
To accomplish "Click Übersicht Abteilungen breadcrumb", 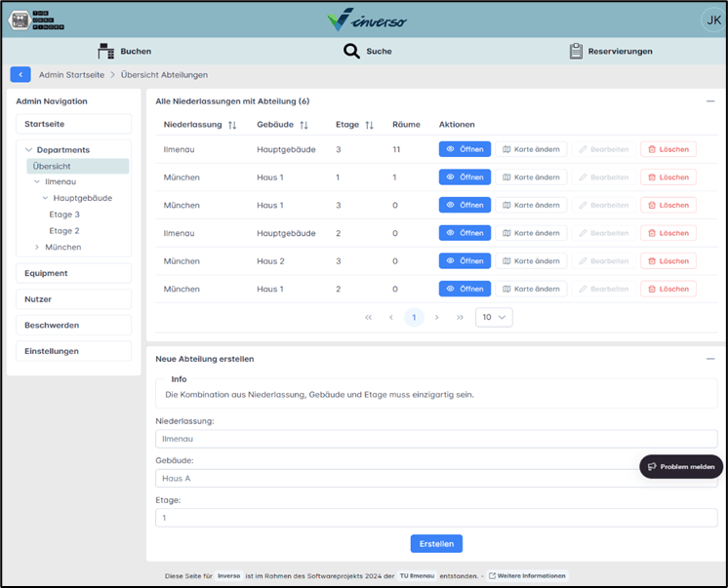I will (164, 75).
